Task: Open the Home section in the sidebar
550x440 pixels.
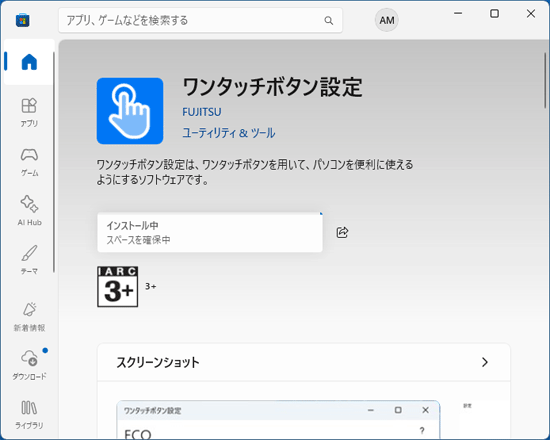Action: tap(29, 62)
